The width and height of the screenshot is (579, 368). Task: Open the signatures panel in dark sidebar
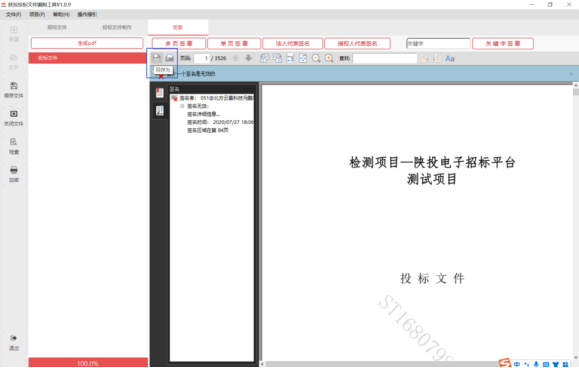[160, 110]
